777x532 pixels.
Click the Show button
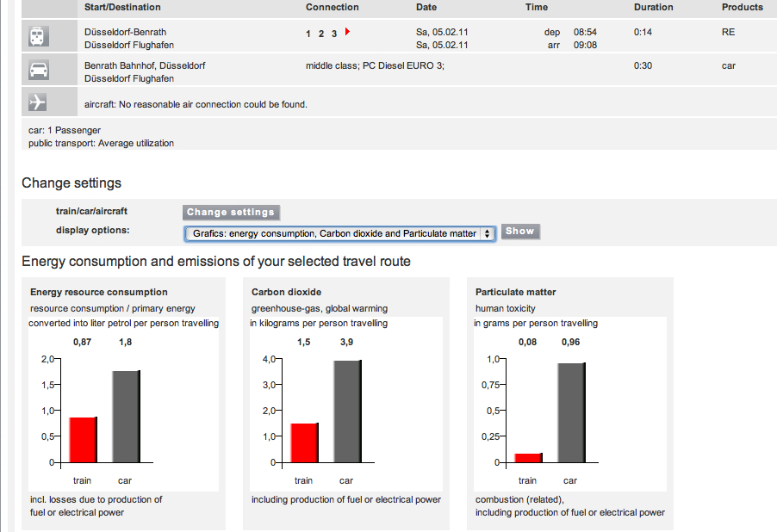point(519,232)
